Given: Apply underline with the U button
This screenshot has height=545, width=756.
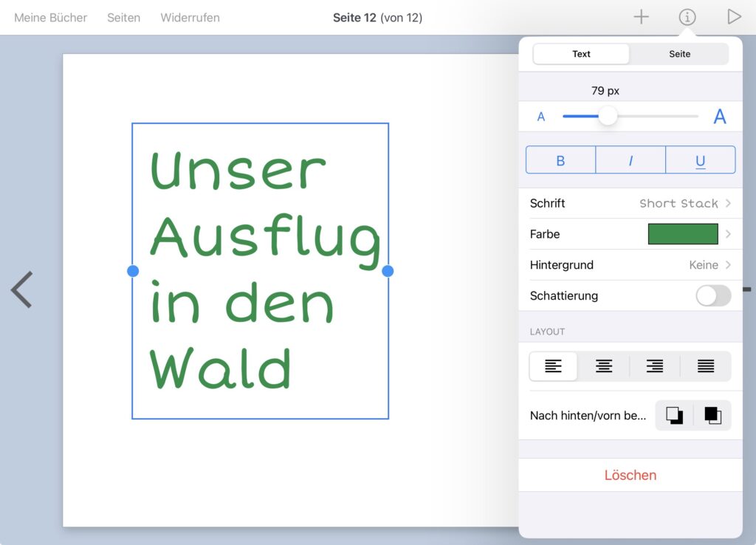Looking at the screenshot, I should [701, 160].
